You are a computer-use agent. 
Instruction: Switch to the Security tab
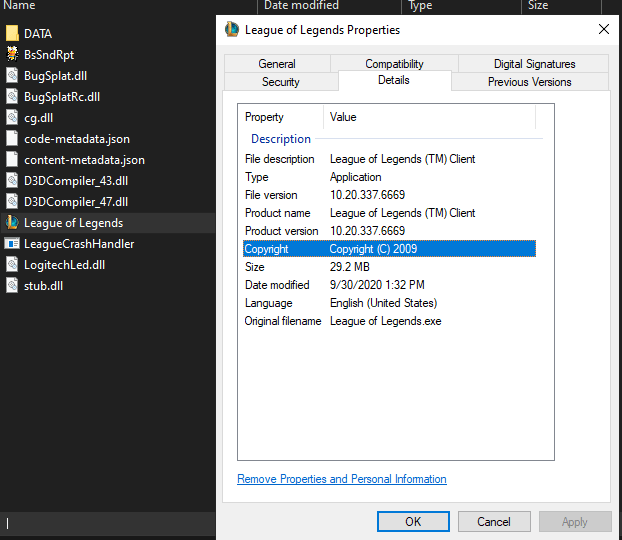(x=281, y=82)
